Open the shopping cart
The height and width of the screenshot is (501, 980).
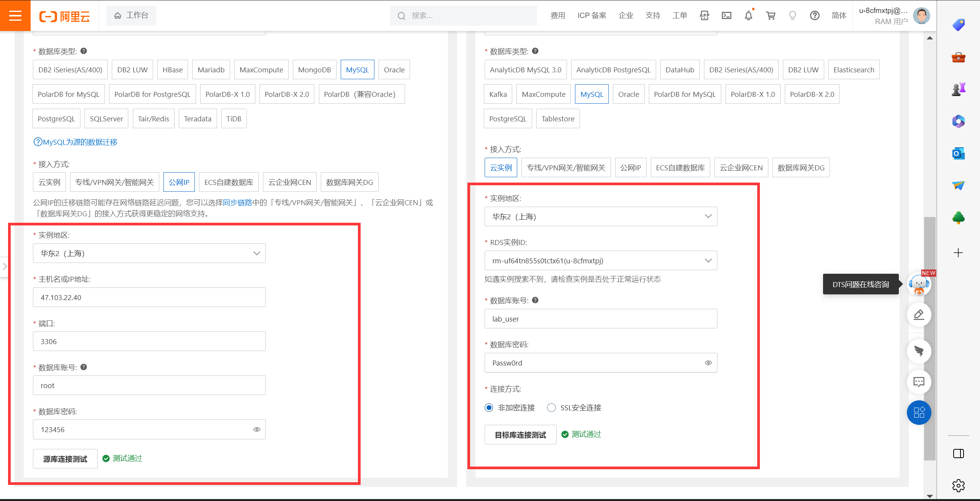(771, 16)
